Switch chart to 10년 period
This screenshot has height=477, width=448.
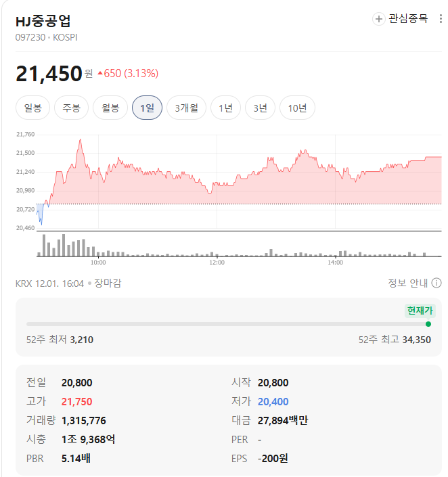point(297,108)
